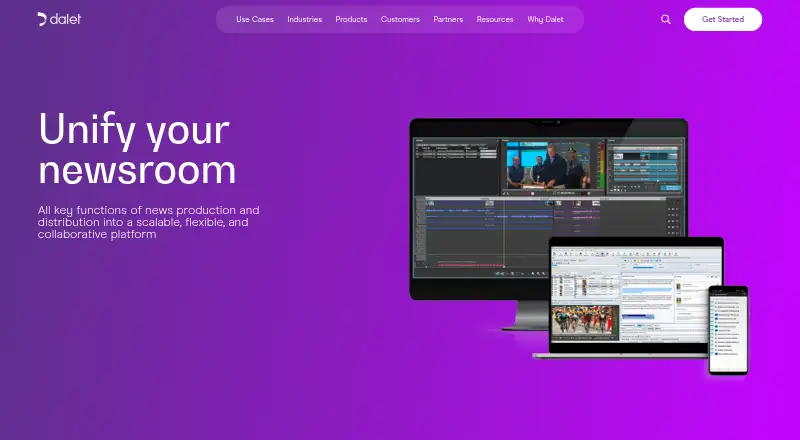Screen dimensions: 800x440
Task: Click the 'All key functions of news production' paragraph
Action: (148, 222)
